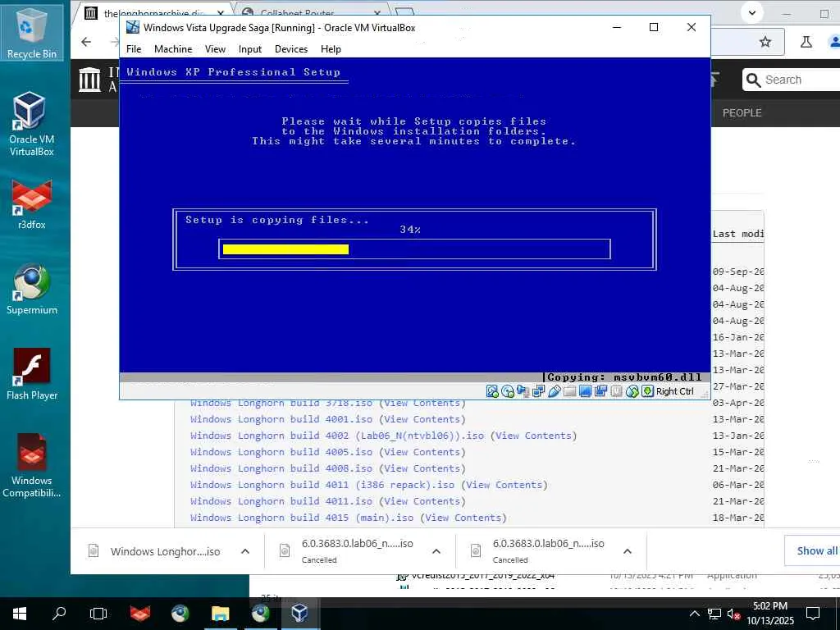Click Show all downloads button

813,550
